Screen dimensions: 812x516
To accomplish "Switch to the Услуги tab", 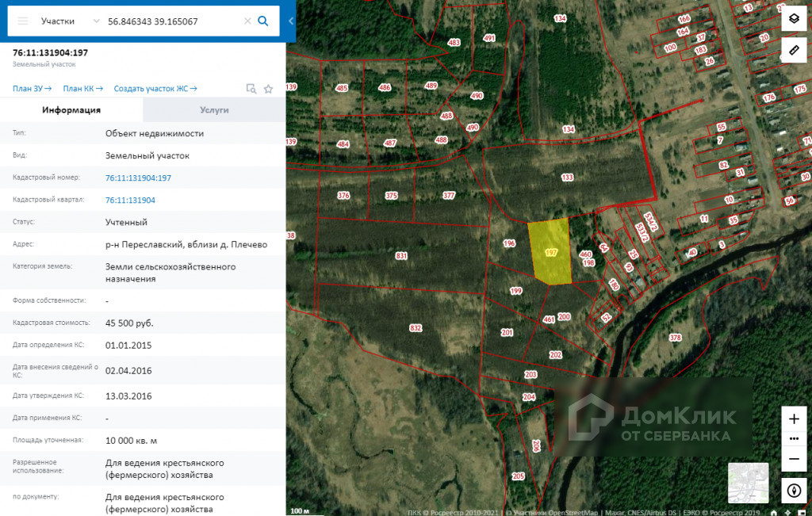I will pyautogui.click(x=214, y=109).
